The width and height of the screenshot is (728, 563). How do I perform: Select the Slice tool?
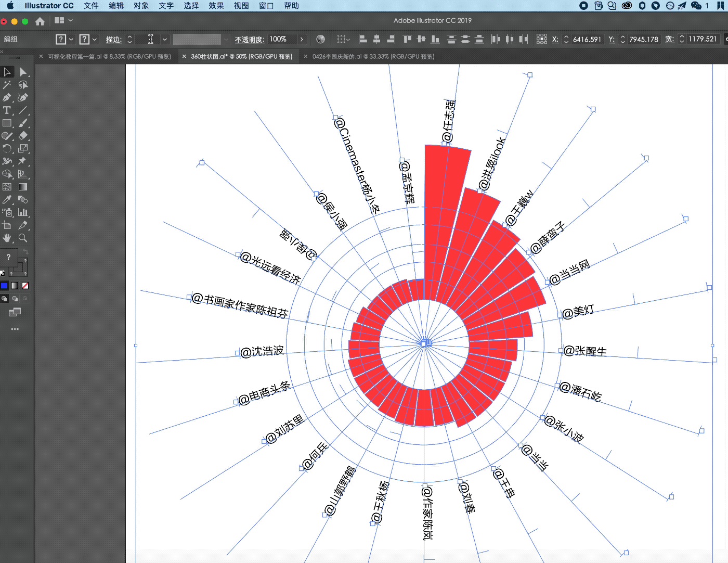[x=23, y=225]
